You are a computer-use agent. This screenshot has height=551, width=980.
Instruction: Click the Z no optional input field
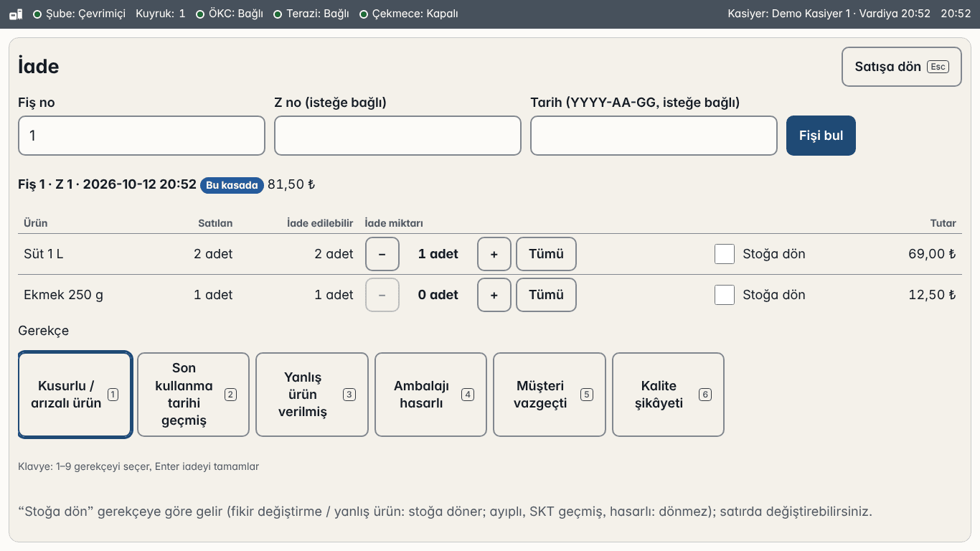pos(397,136)
